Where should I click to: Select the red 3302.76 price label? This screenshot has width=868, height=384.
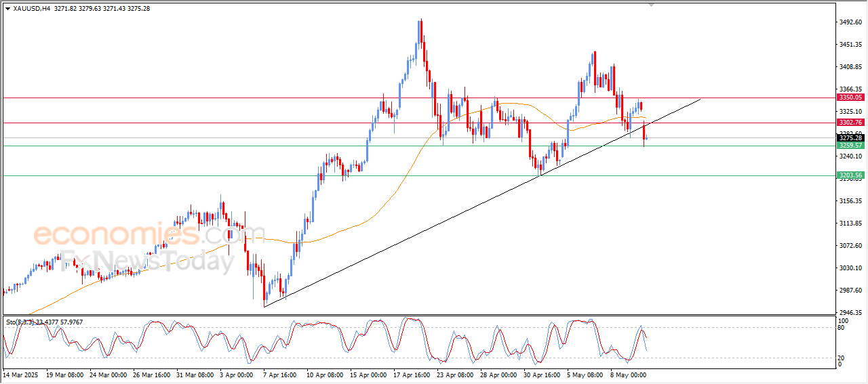850,123
